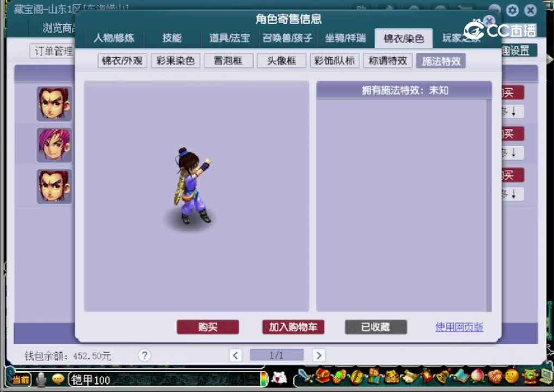
Task: Open the settings gear at top right
Action: pyautogui.click(x=512, y=10)
